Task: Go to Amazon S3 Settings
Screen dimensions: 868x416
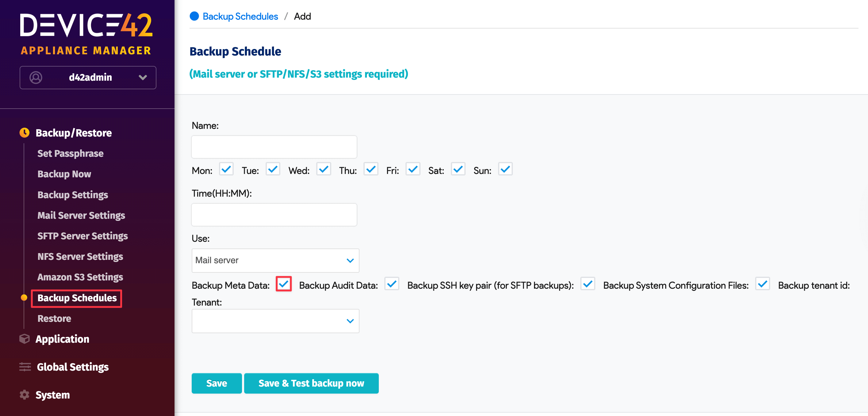Action: (80, 277)
